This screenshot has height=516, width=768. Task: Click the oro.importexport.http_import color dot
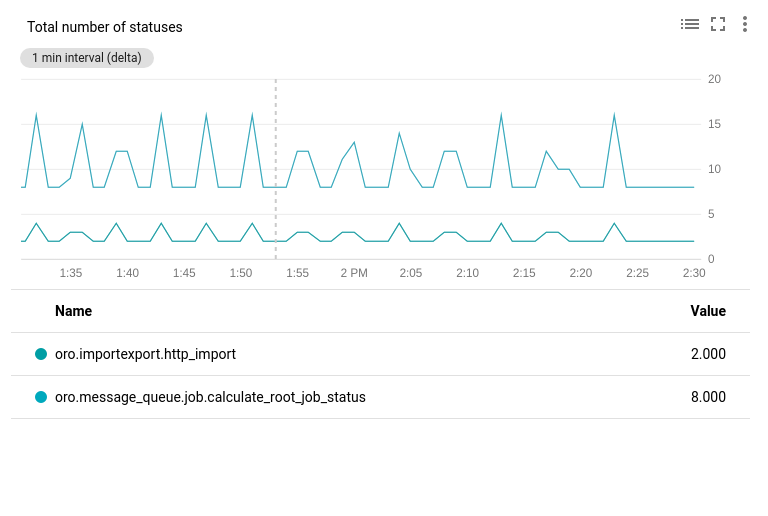coord(41,354)
